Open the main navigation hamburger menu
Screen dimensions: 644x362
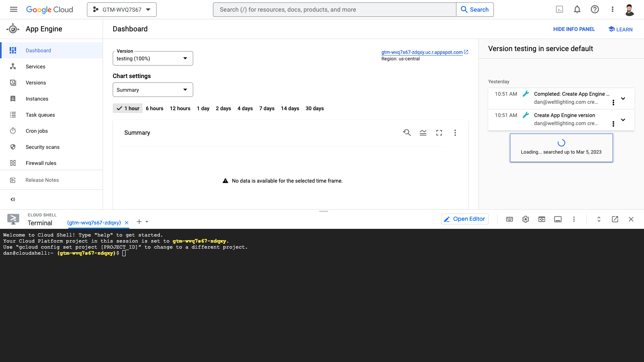point(14,9)
